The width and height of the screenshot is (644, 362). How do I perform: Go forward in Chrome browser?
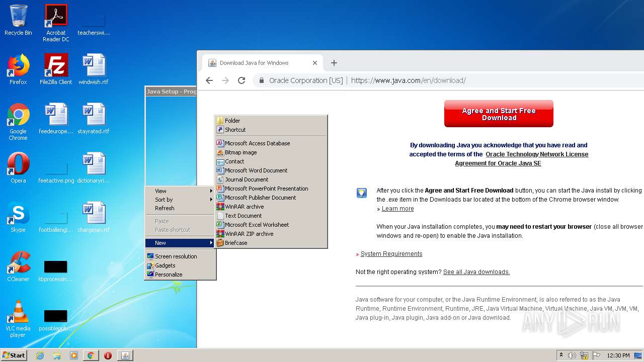pos(225,80)
